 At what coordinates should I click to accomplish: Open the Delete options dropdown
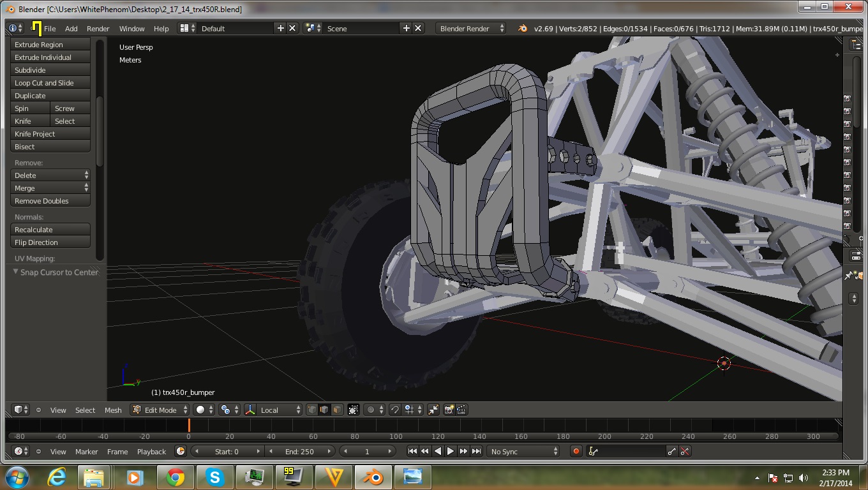coord(50,175)
